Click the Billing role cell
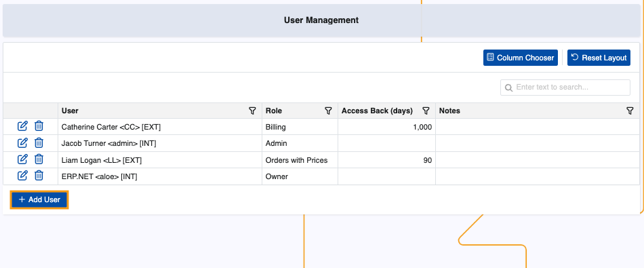The width and height of the screenshot is (644, 268). pos(300,127)
